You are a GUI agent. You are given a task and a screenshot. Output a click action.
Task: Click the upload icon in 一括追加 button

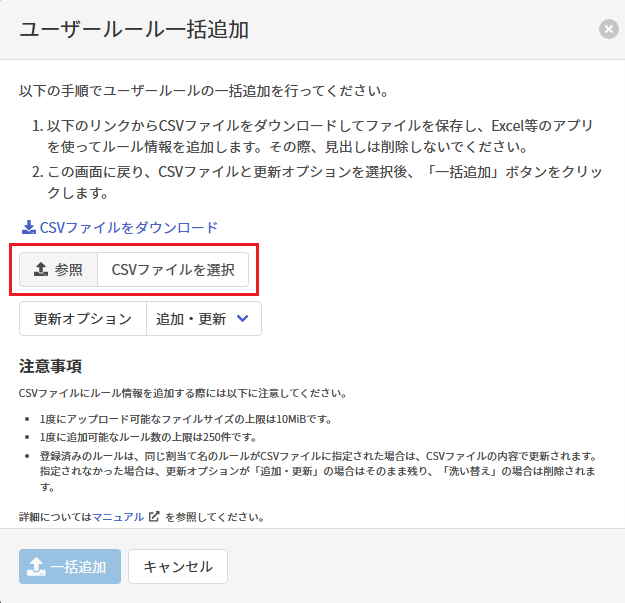(x=36, y=566)
